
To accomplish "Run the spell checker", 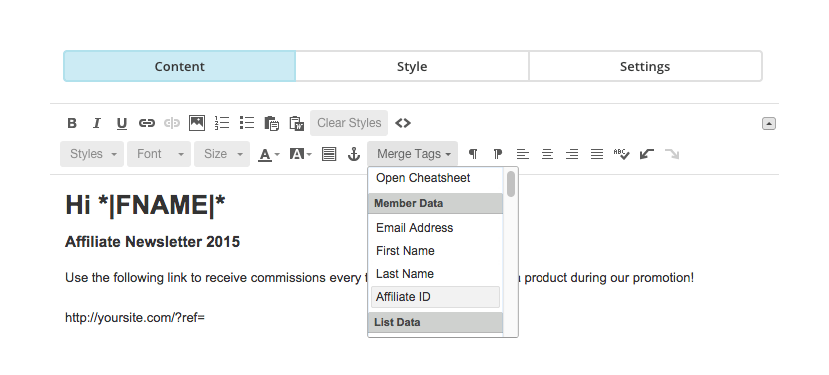I will [x=621, y=154].
